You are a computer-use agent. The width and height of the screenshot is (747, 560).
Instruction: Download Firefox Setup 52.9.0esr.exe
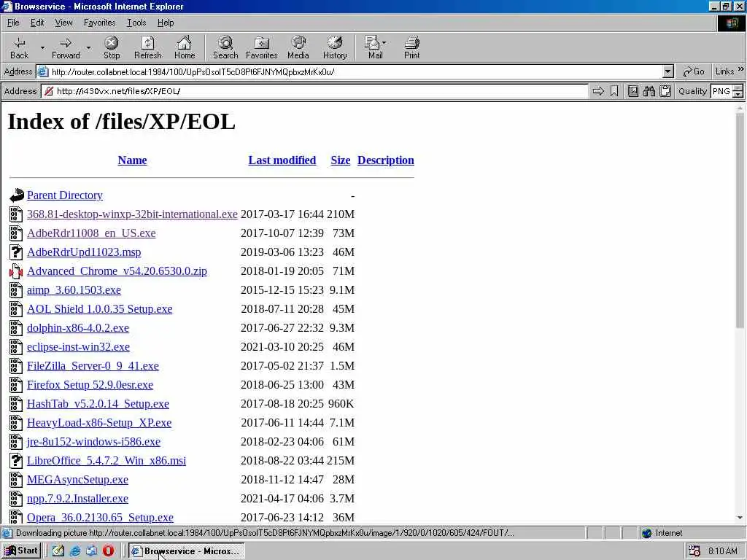(x=90, y=385)
